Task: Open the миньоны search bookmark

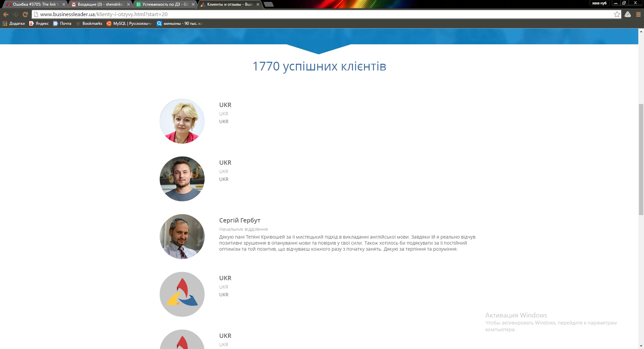Action: (x=179, y=23)
